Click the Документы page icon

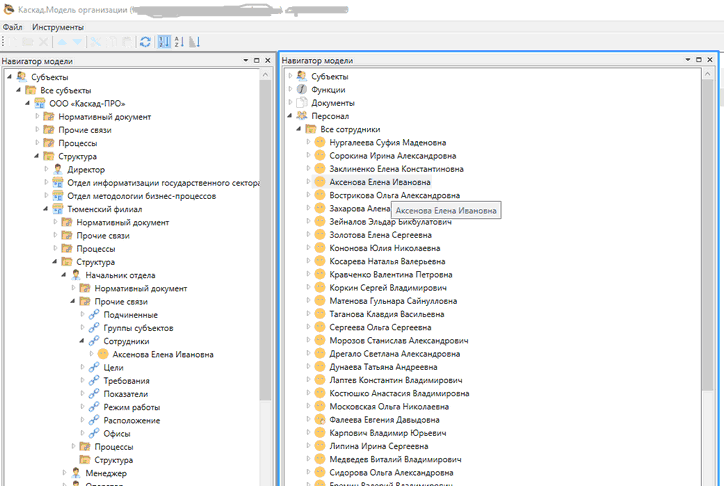[302, 102]
